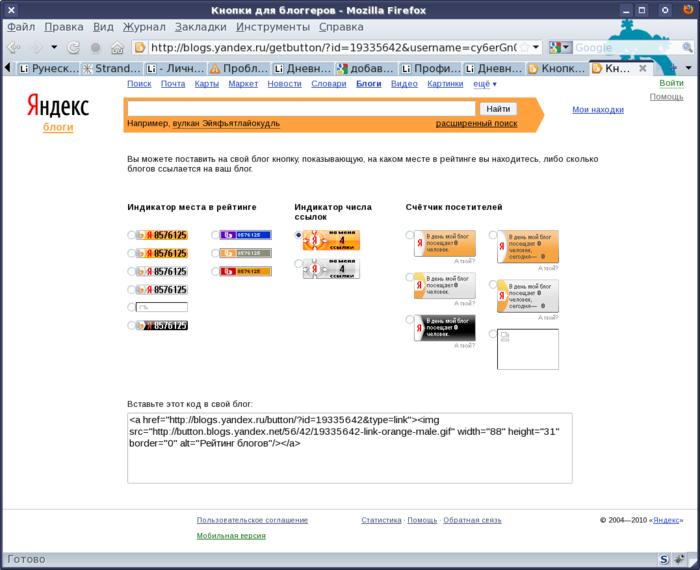Switch to the добав... tab

[367, 68]
